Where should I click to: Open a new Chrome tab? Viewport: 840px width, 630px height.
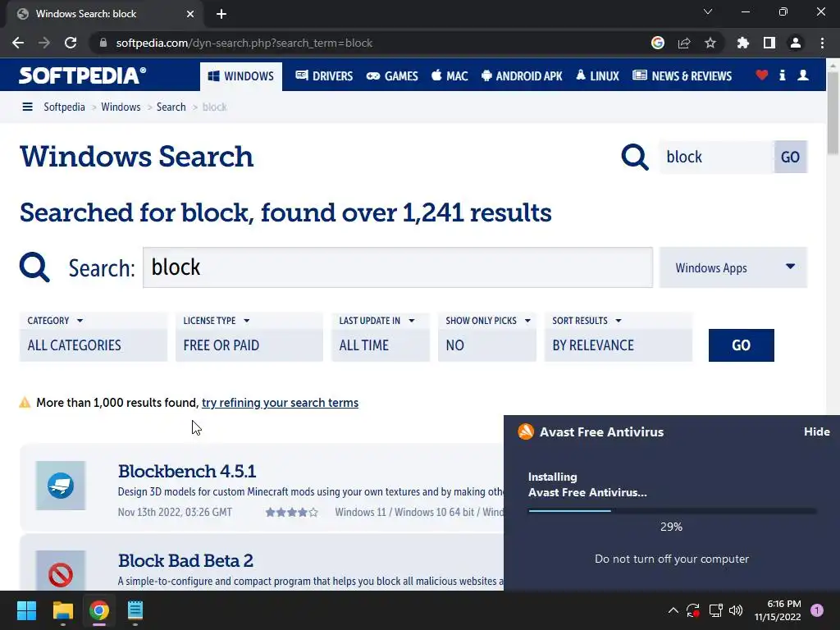(x=221, y=14)
